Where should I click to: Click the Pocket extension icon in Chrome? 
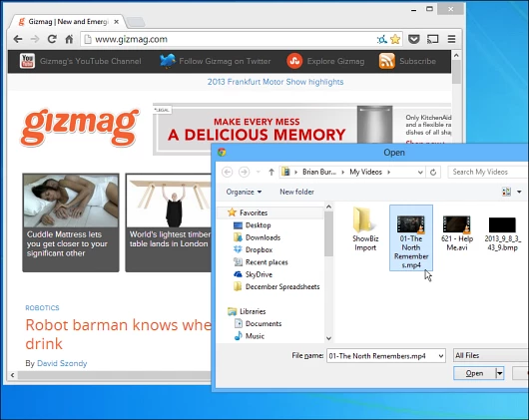click(x=414, y=39)
